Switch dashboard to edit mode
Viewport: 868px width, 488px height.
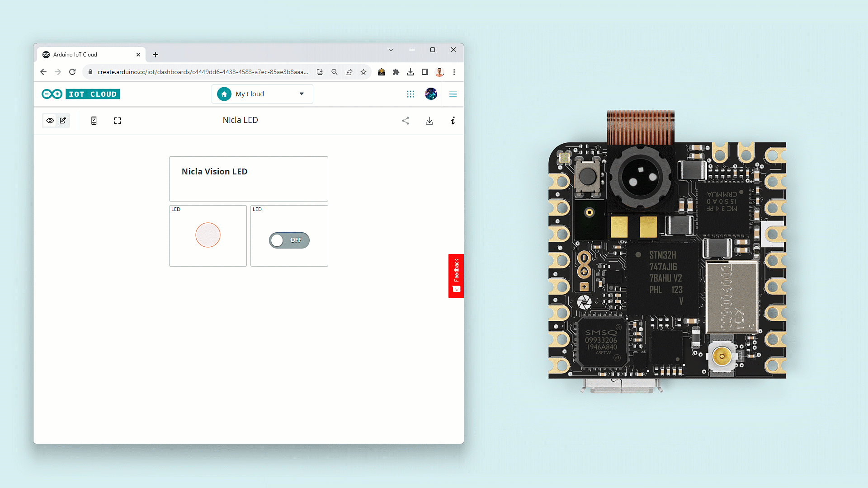[x=63, y=121]
